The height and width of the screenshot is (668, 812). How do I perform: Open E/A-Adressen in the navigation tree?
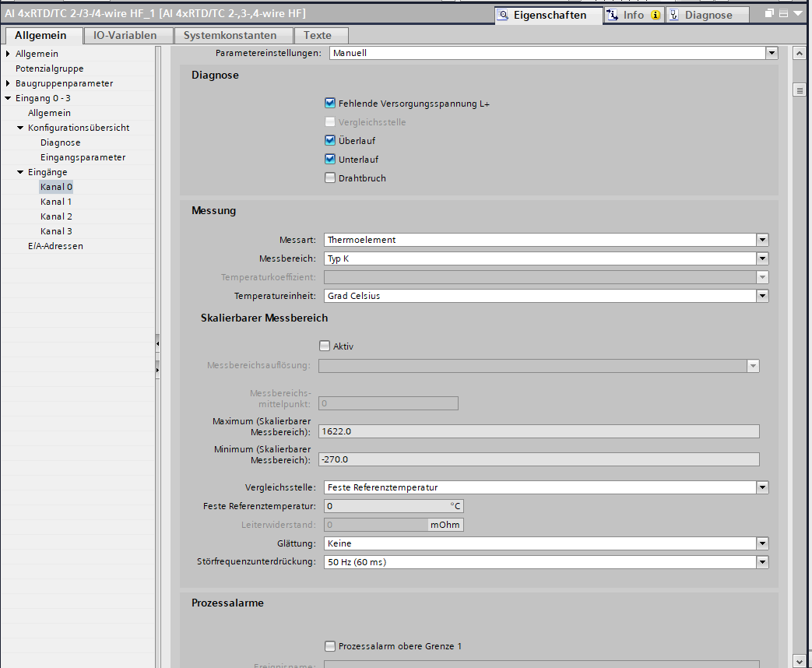(54, 246)
